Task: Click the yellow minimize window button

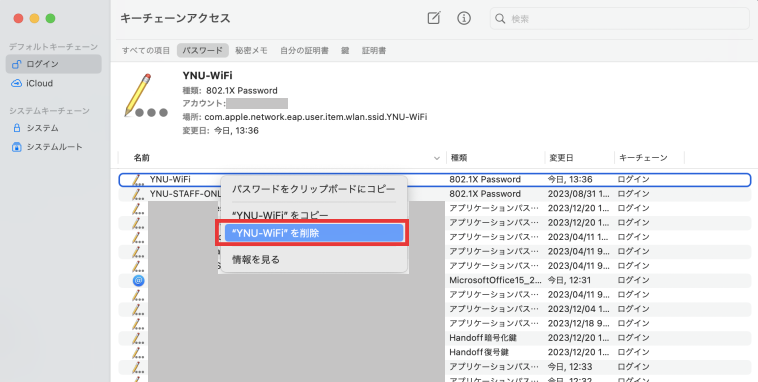Action: 34,18
